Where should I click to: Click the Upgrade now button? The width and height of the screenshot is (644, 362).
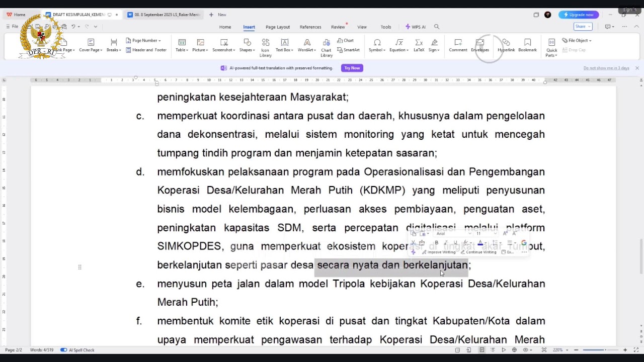[579, 15]
